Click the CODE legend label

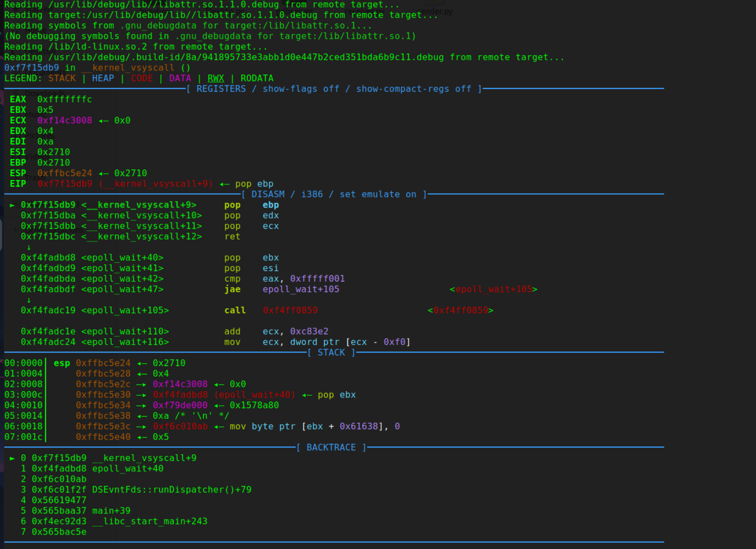click(x=142, y=78)
